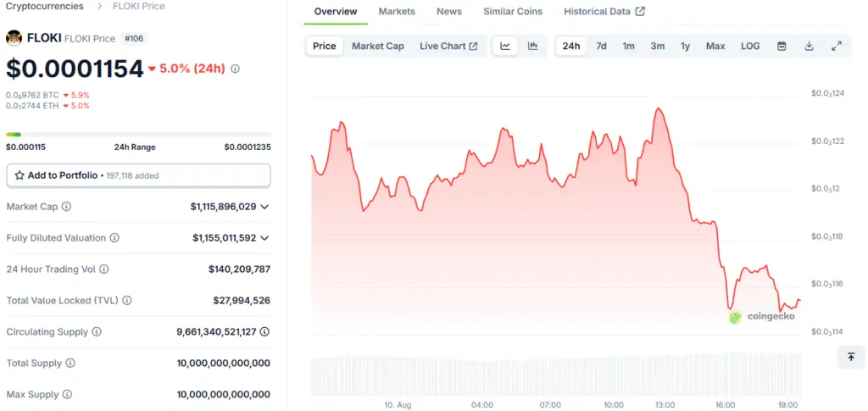
Task: Click external link icon on Live Chart
Action: 473,46
